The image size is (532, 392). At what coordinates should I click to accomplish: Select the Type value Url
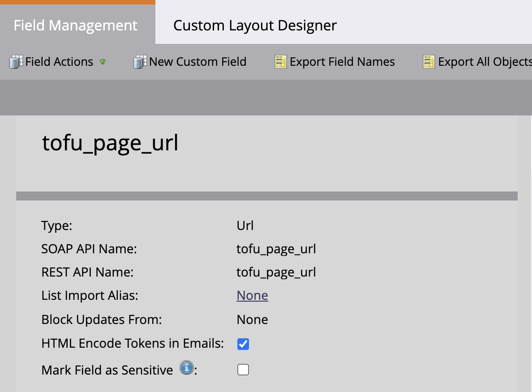pos(245,226)
